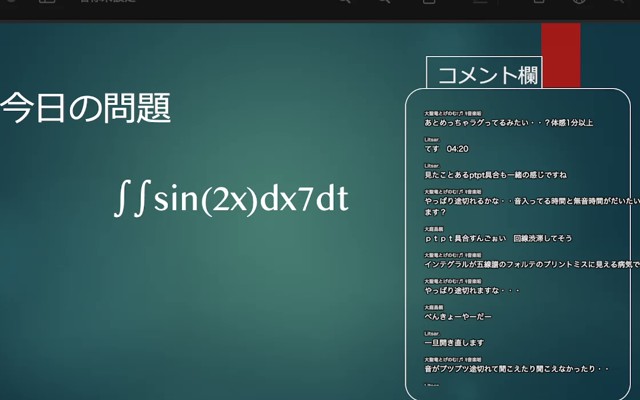Click the てす 04:20 comment
Viewport: 640px width, 400px height.
(447, 149)
